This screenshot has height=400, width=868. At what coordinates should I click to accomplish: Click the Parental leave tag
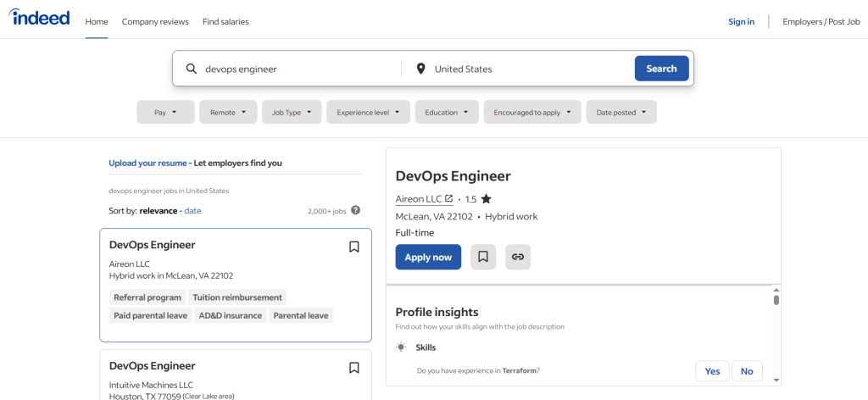[x=301, y=315]
